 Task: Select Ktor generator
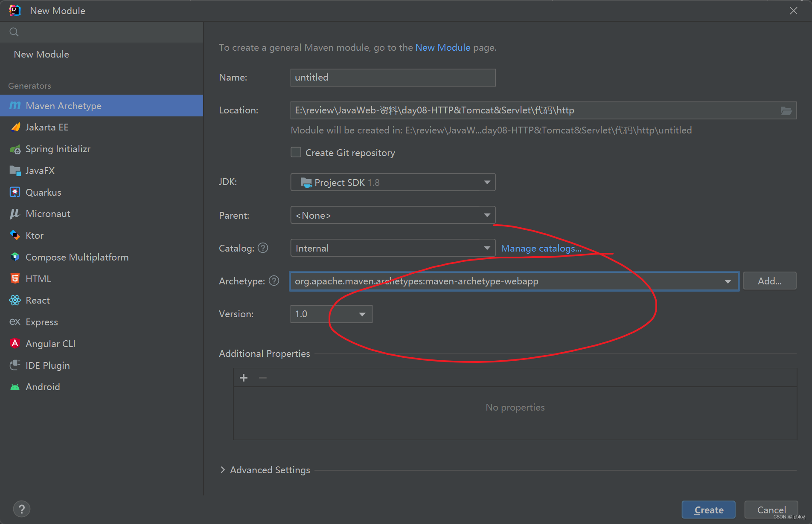102,235
